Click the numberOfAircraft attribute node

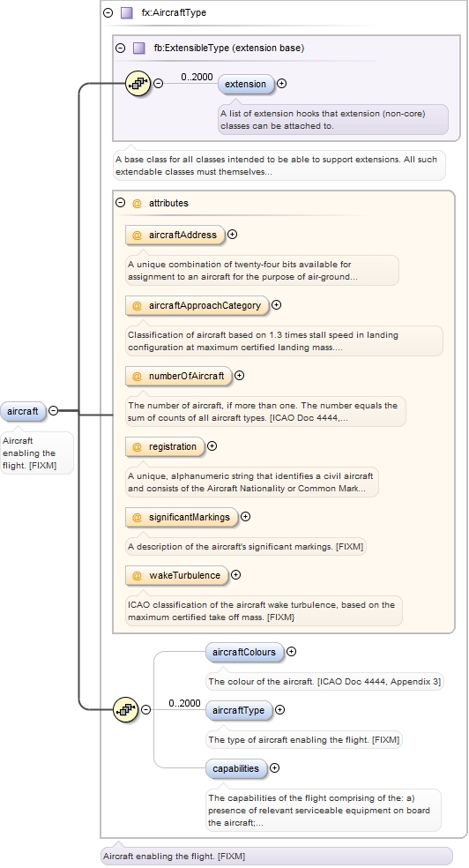(x=178, y=376)
